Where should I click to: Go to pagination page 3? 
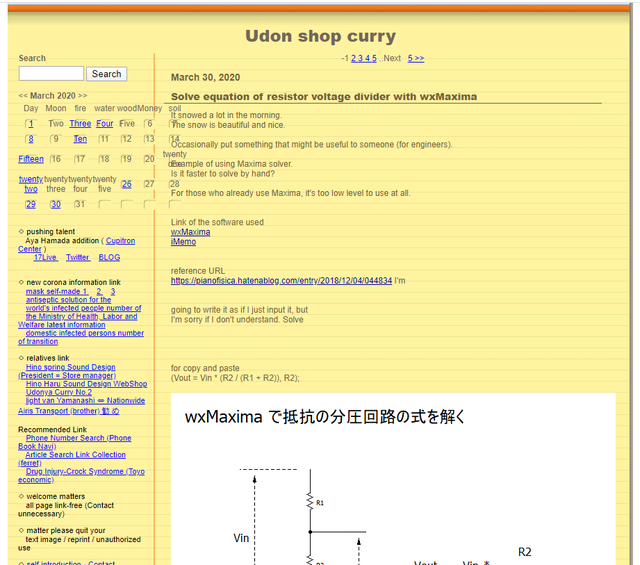coord(360,58)
